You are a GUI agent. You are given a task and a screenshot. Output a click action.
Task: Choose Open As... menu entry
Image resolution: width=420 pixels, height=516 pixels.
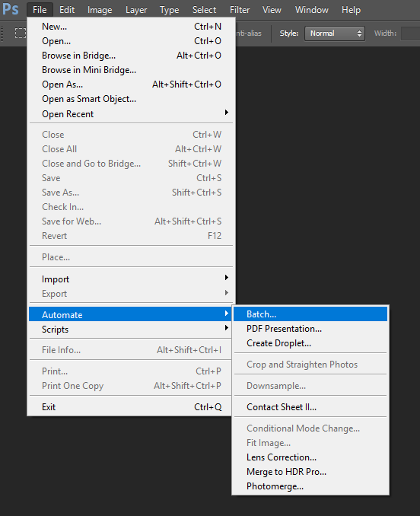coord(131,84)
